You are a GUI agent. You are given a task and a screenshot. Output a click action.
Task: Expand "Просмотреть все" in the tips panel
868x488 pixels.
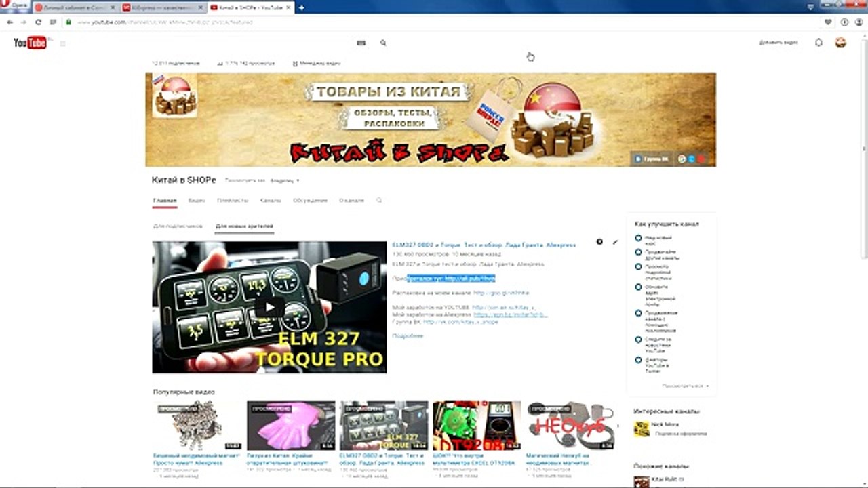[x=686, y=386]
